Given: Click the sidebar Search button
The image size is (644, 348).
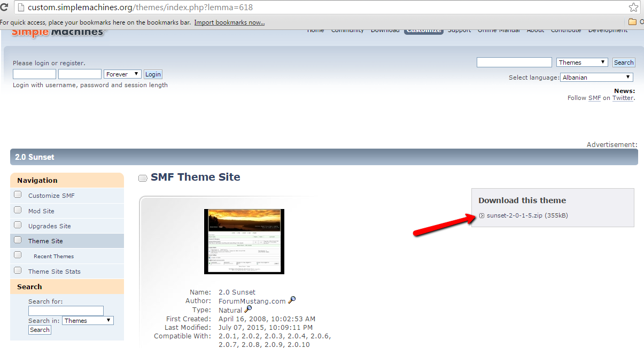Looking at the screenshot, I should pyautogui.click(x=39, y=330).
